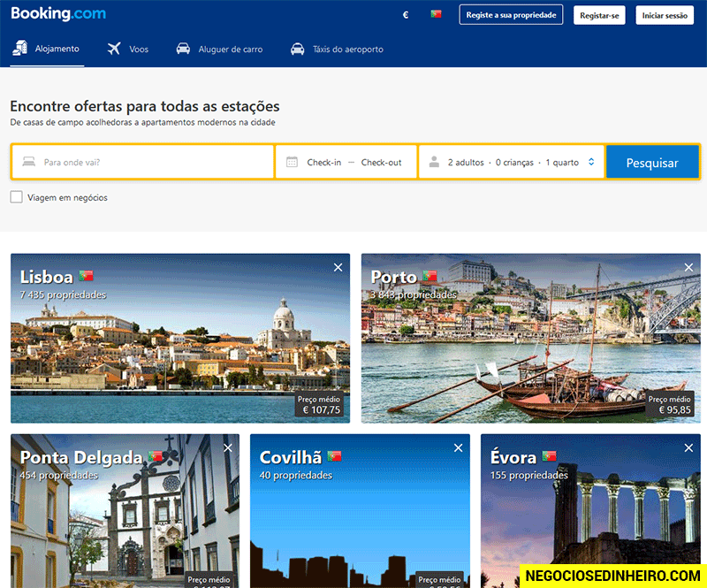The height and width of the screenshot is (588, 707).
Task: Close the Évora card
Action: (688, 448)
